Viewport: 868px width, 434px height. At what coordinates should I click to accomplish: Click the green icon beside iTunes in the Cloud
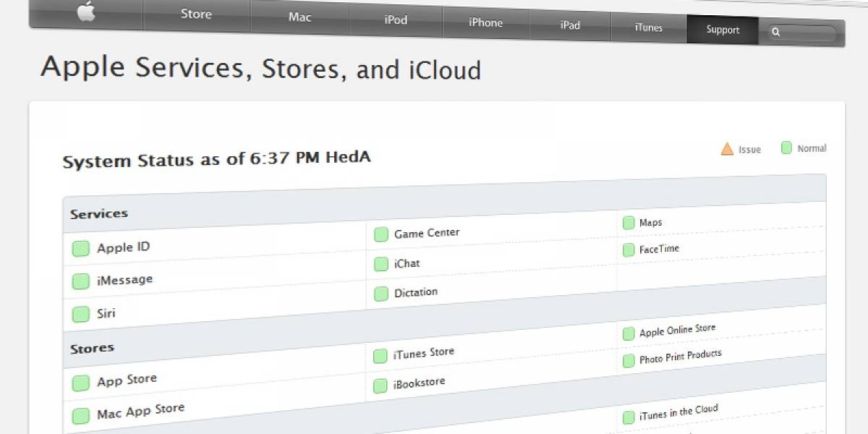(x=629, y=417)
